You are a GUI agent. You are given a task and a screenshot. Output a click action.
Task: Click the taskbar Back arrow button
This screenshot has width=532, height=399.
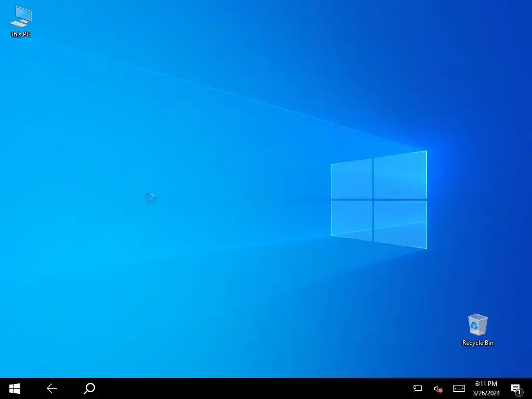pyautogui.click(x=52, y=389)
